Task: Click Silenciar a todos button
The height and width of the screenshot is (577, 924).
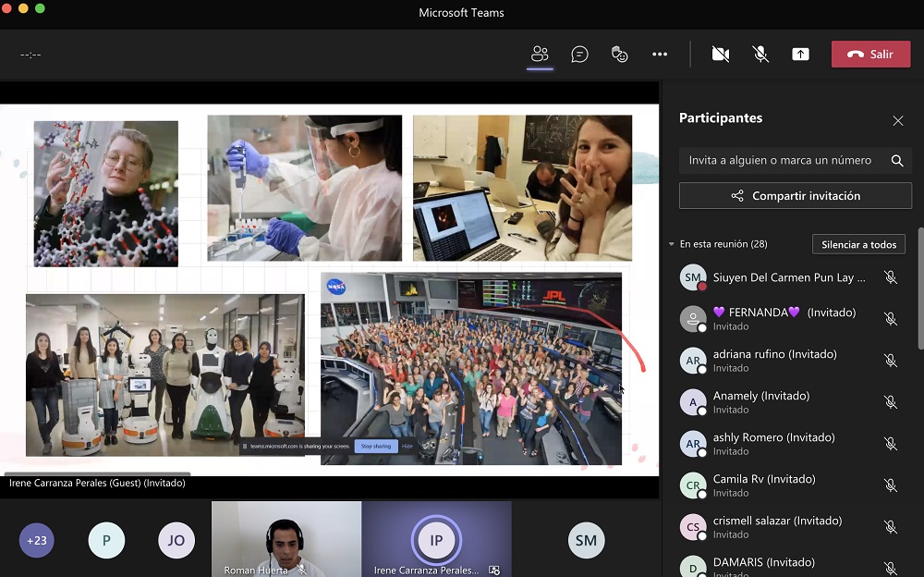Action: (858, 244)
